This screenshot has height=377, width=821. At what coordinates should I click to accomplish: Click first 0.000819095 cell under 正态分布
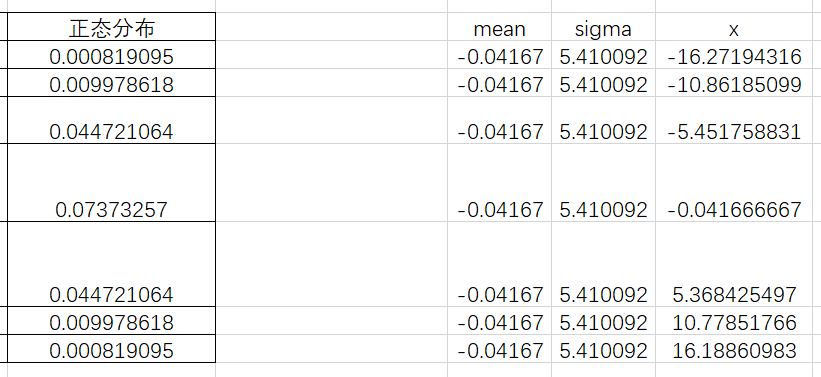[x=111, y=54]
